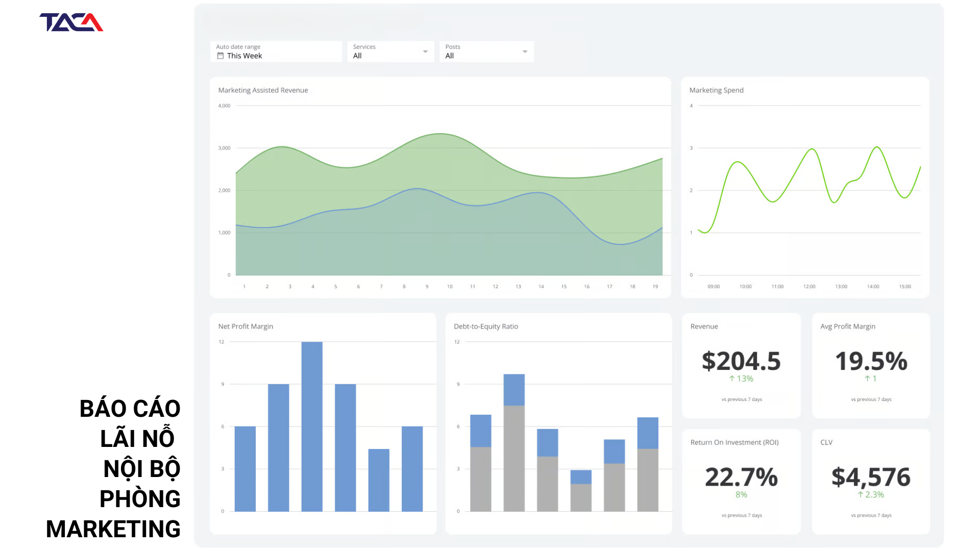This screenshot has width=980, height=551.
Task: Click the tallest Net Profit Margin bar
Action: click(x=312, y=427)
